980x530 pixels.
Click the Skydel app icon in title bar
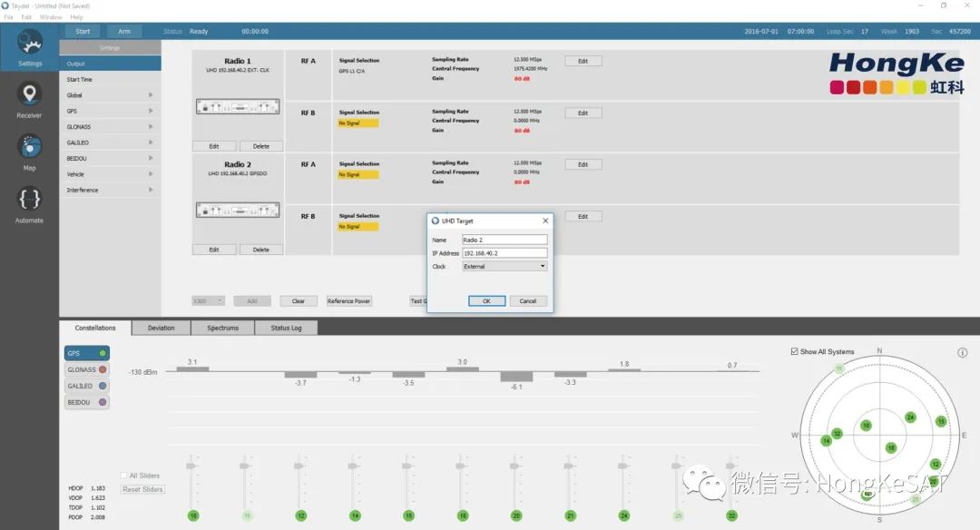(x=5, y=5)
